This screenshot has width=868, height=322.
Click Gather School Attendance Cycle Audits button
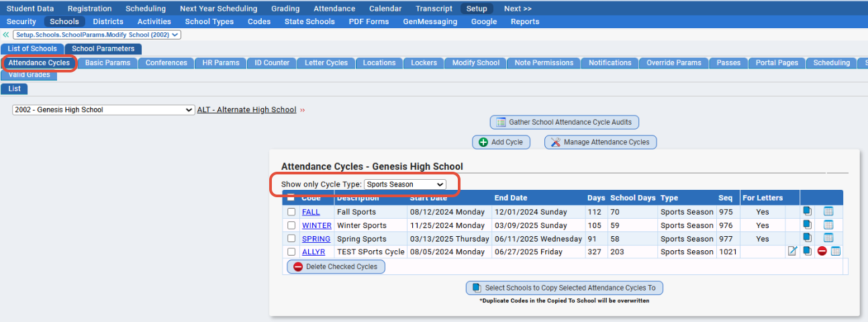click(565, 122)
